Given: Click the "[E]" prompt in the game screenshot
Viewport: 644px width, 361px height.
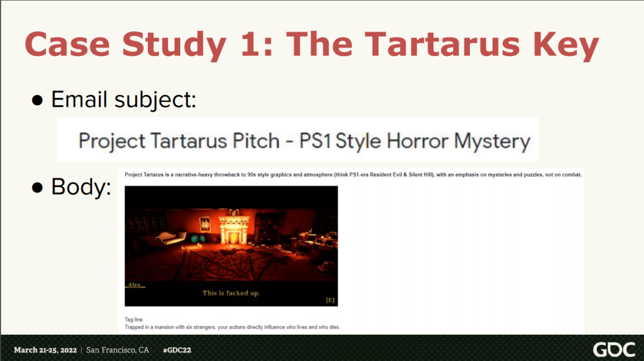Looking at the screenshot, I should click(x=330, y=300).
